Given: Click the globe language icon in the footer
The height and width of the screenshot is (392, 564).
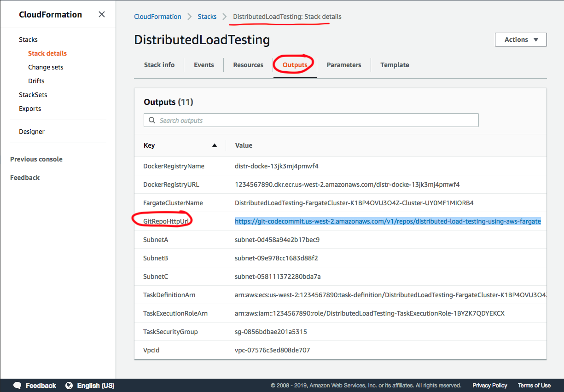Looking at the screenshot, I should pyautogui.click(x=69, y=386).
